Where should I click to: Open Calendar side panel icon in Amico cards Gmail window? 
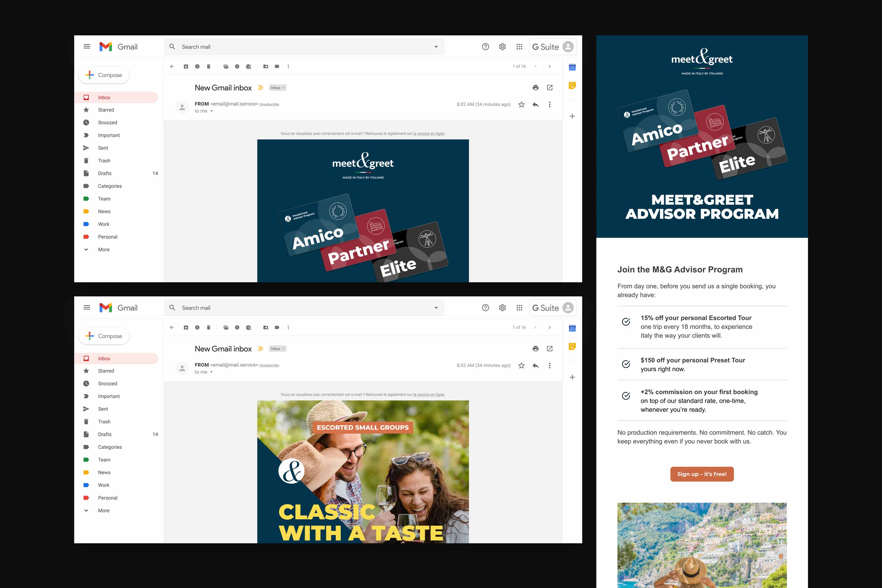click(572, 67)
